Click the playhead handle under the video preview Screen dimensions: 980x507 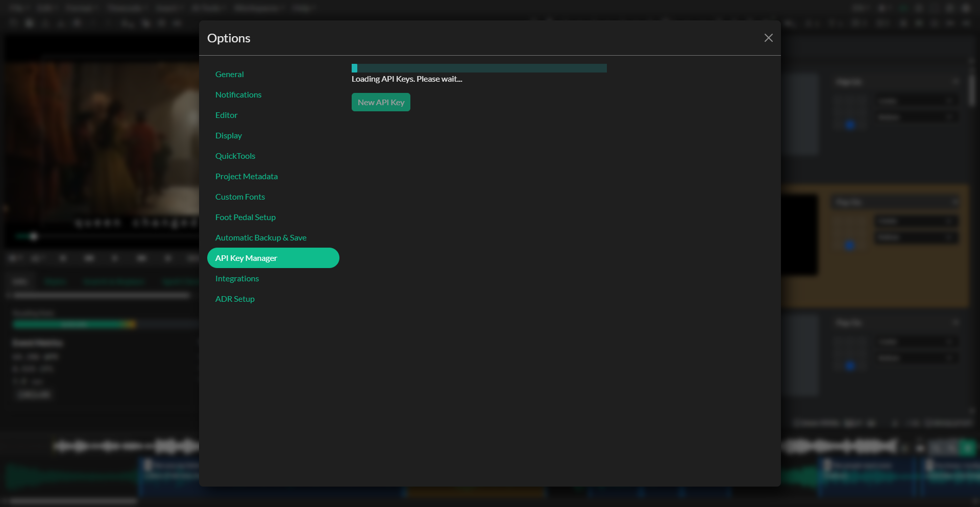coord(34,236)
